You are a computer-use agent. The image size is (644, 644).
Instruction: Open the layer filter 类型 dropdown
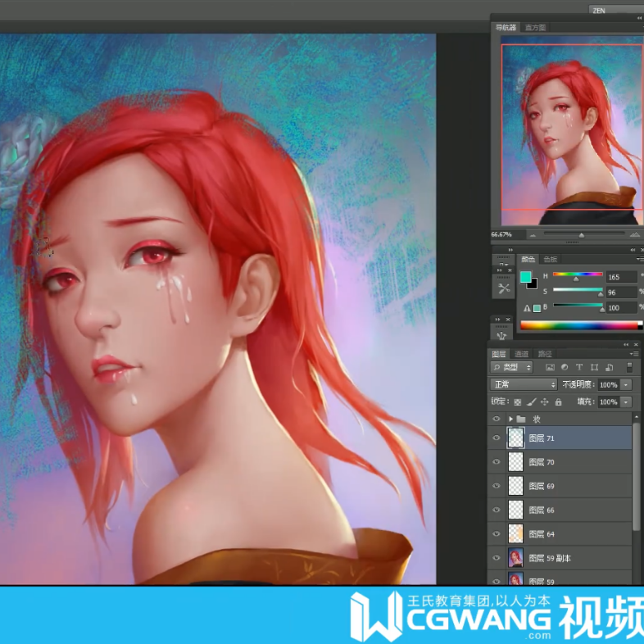click(511, 367)
